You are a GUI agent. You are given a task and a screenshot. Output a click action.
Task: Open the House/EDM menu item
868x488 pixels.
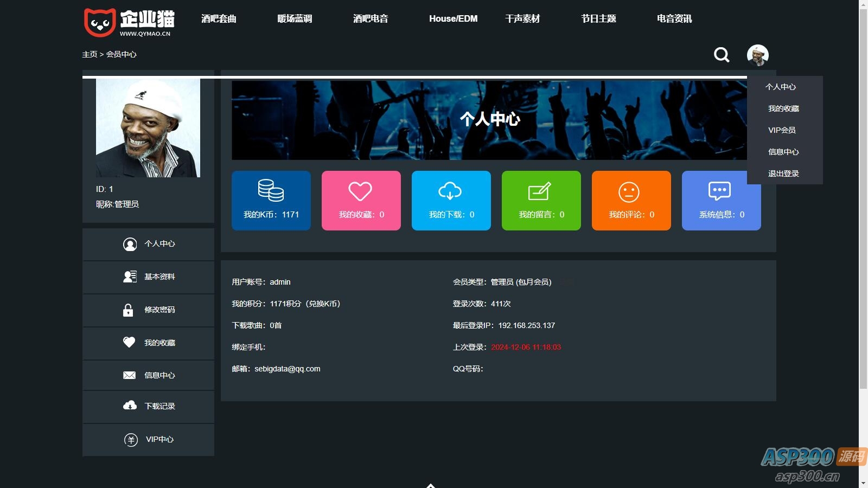(453, 18)
